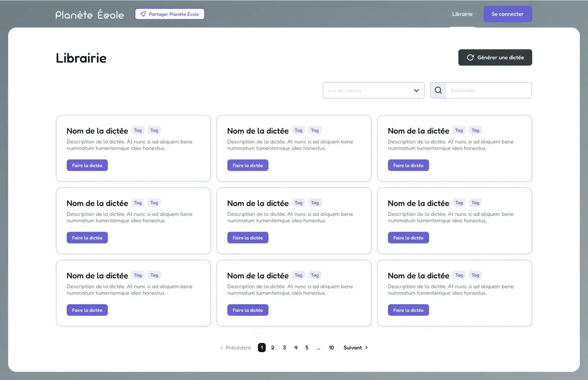588x380 pixels.
Task: Expand the Tous les niveaux chevron
Action: 416,90
